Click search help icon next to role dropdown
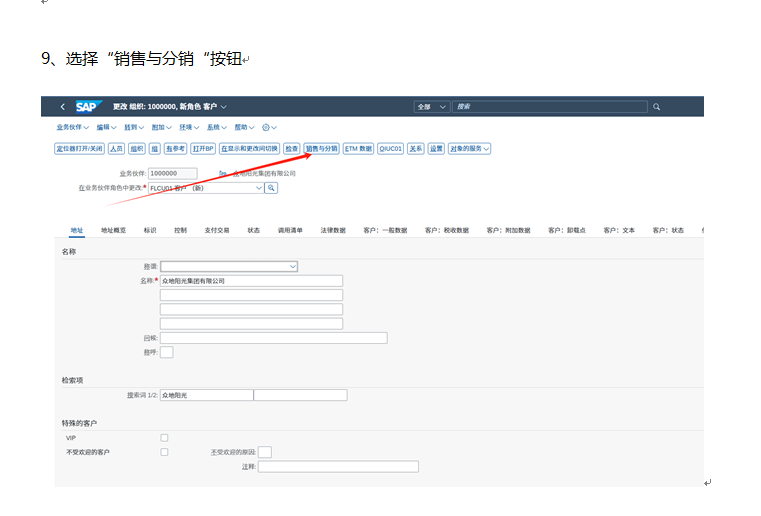This screenshot has width=761, height=516. coord(271,187)
